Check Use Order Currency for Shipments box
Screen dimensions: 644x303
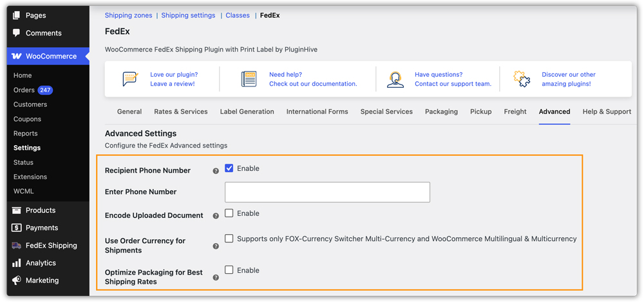pyautogui.click(x=229, y=239)
